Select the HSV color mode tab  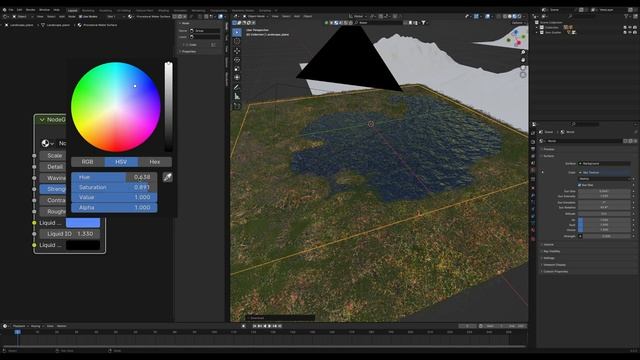[121, 162]
